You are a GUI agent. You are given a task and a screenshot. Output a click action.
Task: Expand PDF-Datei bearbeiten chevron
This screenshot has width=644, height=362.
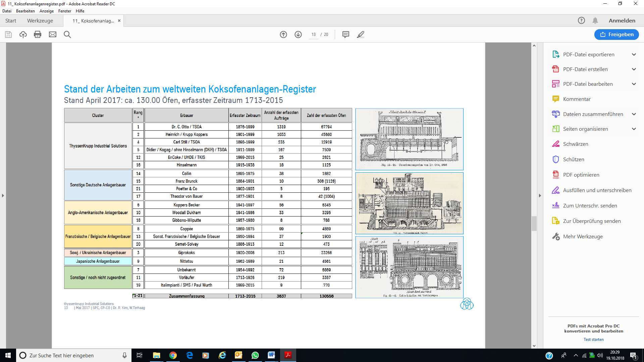pyautogui.click(x=634, y=84)
